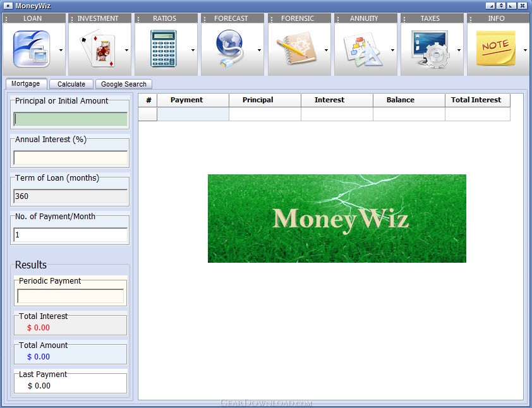Focus the Periodic Payment result field
Screen dimensions: 532x408
[71, 296]
